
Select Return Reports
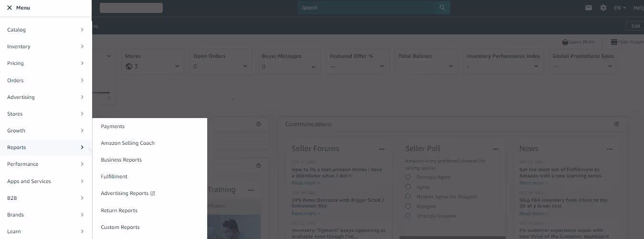pyautogui.click(x=119, y=210)
